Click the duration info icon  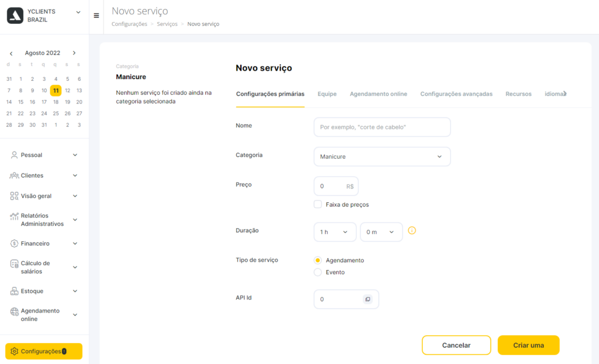coord(412,230)
